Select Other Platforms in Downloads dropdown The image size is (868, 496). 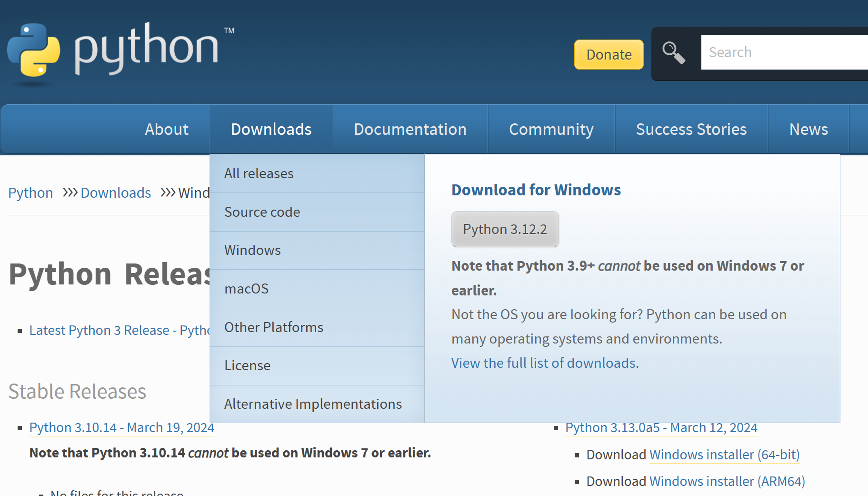(x=317, y=327)
